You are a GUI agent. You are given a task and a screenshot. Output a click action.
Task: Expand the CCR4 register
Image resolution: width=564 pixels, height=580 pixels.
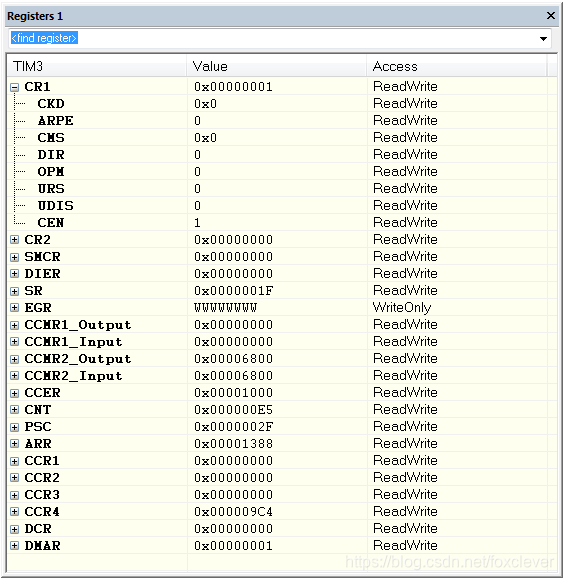14,512
